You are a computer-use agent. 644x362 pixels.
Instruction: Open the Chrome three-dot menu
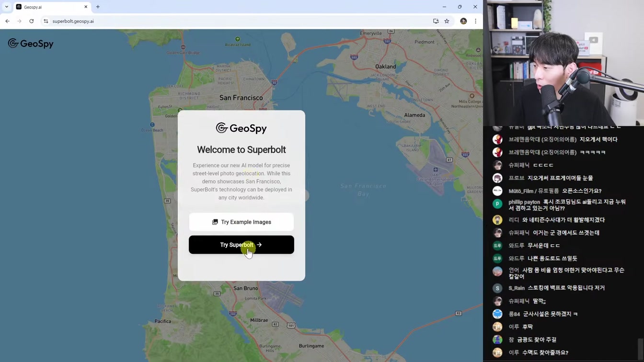pos(475,21)
